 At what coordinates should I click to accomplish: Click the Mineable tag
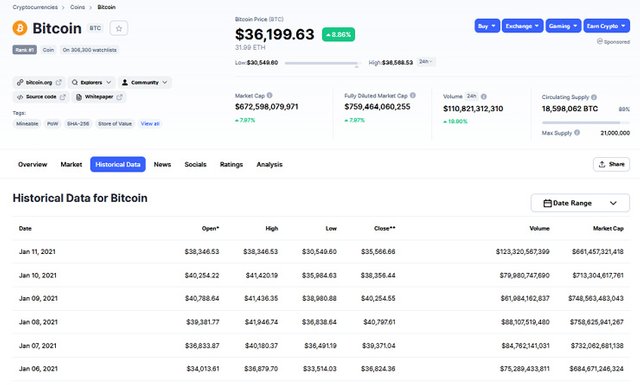coord(27,123)
